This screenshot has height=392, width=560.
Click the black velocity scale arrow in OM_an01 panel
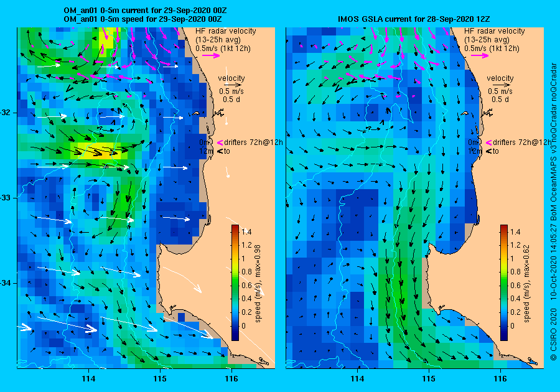pyautogui.click(x=234, y=85)
